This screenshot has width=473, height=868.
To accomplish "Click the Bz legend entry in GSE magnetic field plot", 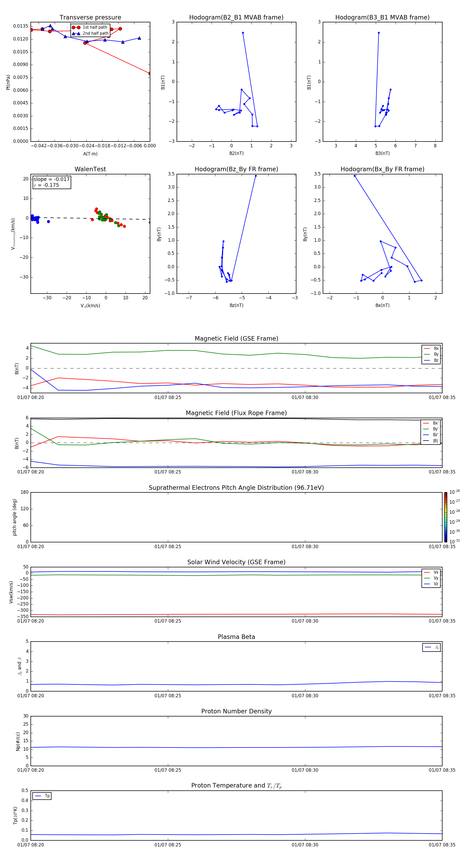I will pyautogui.click(x=431, y=361).
